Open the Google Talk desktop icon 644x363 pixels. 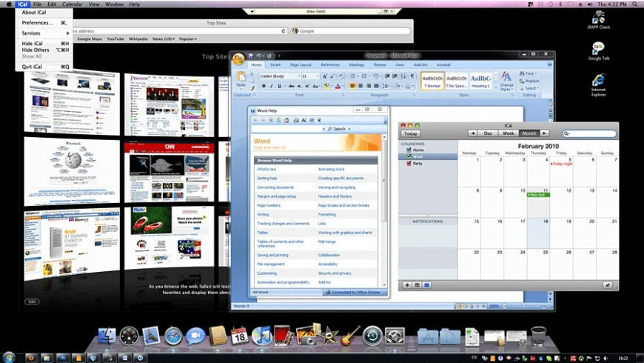tap(598, 51)
